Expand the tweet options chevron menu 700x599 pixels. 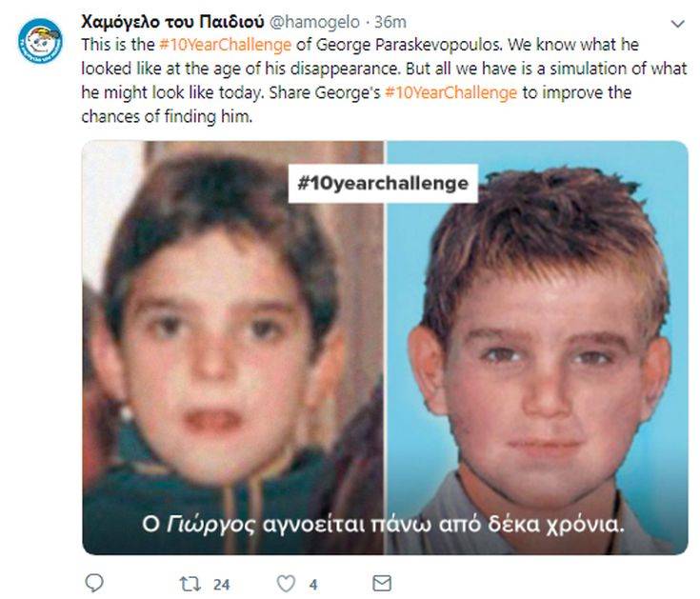click(x=678, y=24)
